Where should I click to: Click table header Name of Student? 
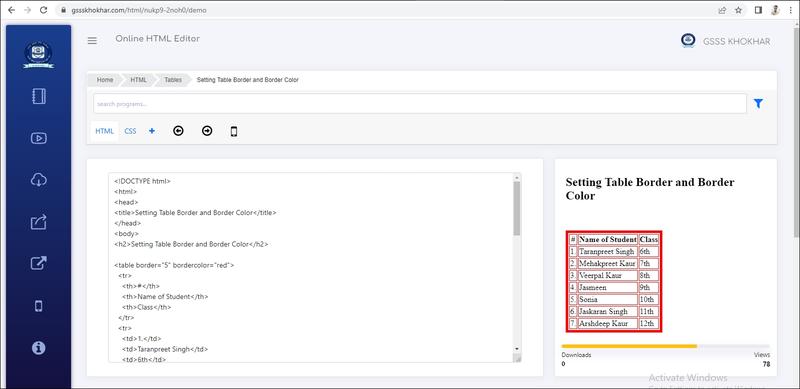(x=608, y=239)
